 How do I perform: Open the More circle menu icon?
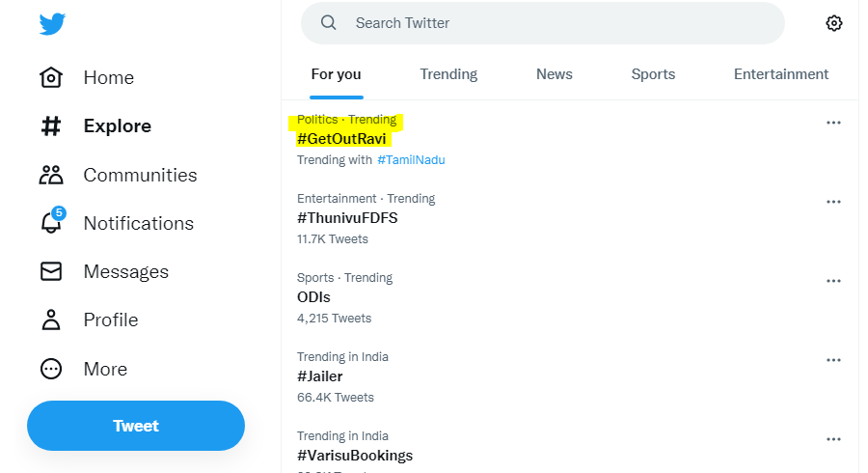tap(51, 369)
